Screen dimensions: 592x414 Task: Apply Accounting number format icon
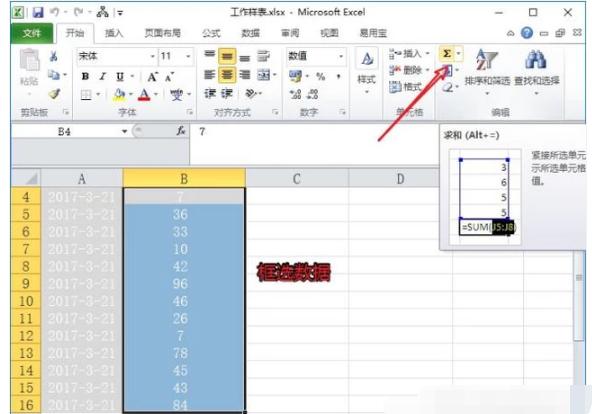point(295,76)
